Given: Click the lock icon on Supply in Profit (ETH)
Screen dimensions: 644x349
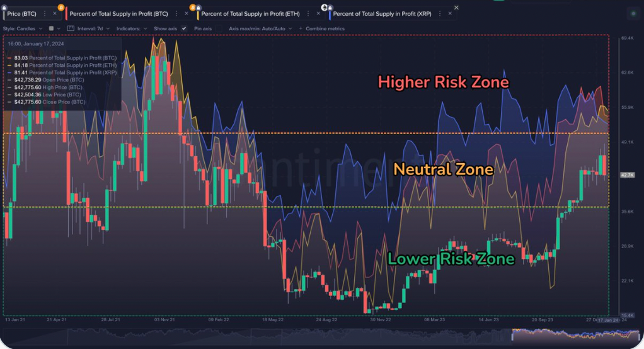Looking at the screenshot, I should [x=198, y=8].
